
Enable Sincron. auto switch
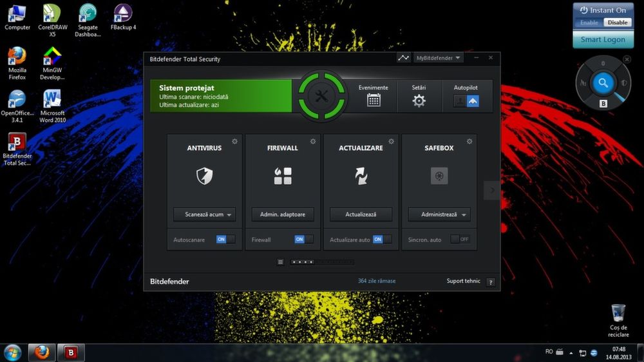(460, 239)
